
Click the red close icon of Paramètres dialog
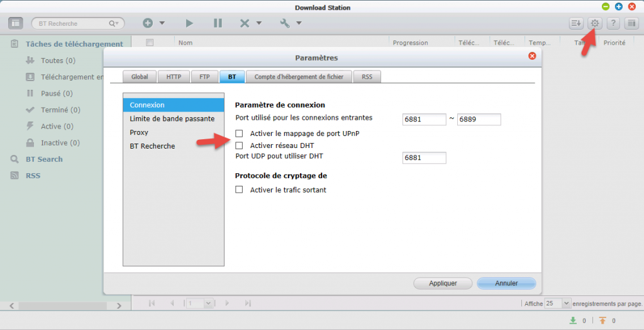click(532, 56)
